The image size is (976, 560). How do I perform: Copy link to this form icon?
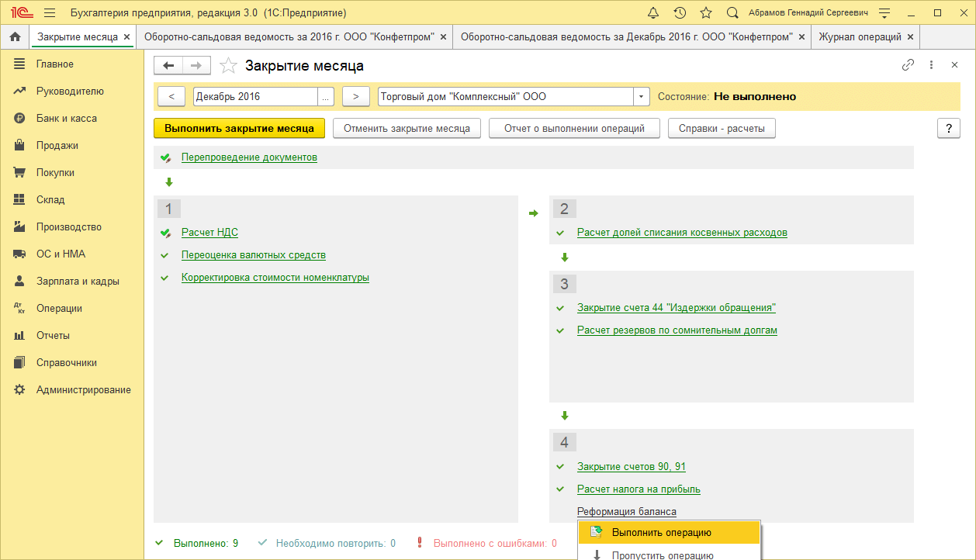[x=908, y=66]
